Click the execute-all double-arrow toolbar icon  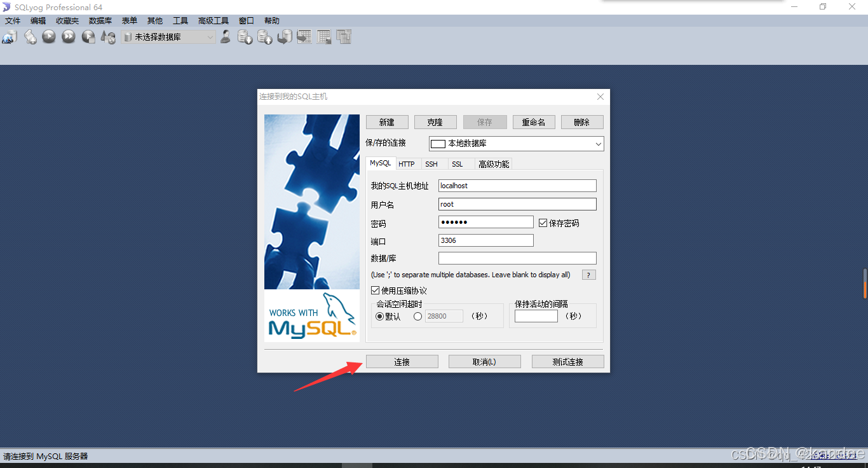(68, 36)
